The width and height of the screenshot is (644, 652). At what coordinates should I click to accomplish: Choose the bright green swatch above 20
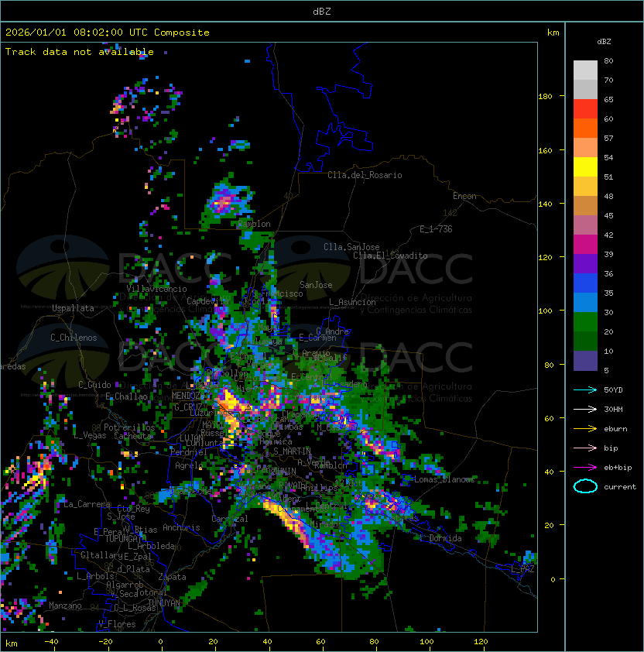tap(585, 321)
